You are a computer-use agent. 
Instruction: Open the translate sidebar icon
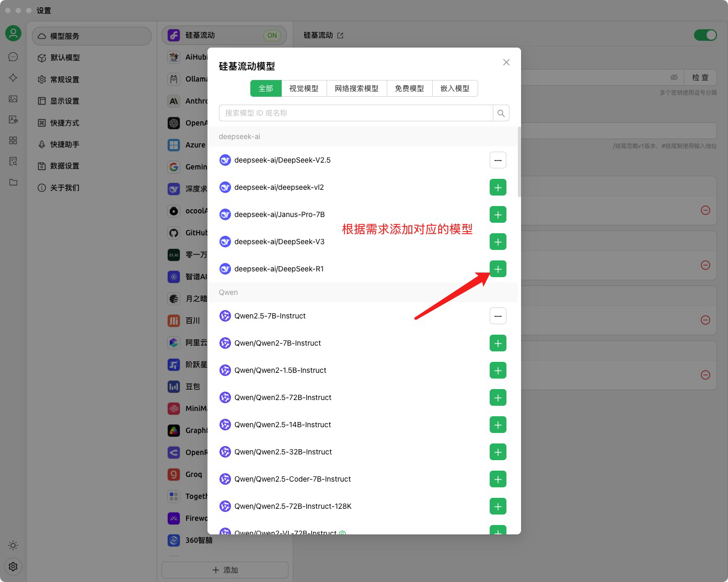(x=13, y=120)
